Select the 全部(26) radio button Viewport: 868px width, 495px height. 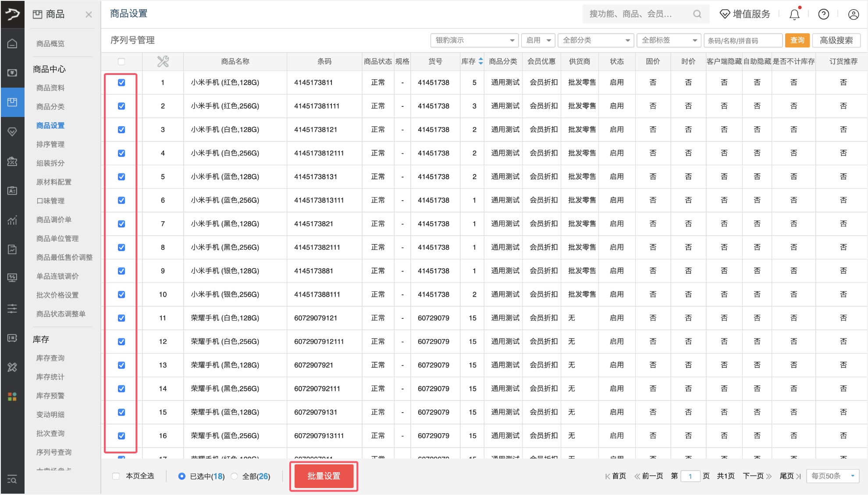235,476
